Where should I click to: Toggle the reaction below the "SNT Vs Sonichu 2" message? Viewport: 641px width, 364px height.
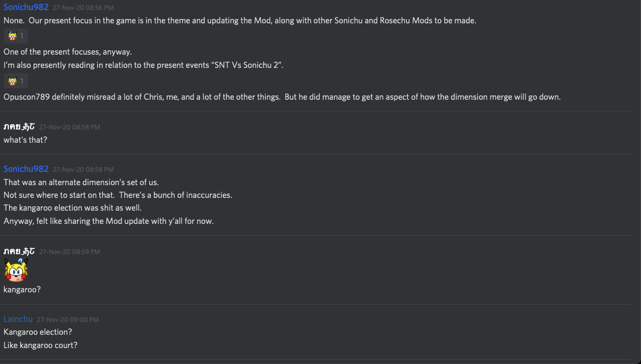(x=15, y=81)
